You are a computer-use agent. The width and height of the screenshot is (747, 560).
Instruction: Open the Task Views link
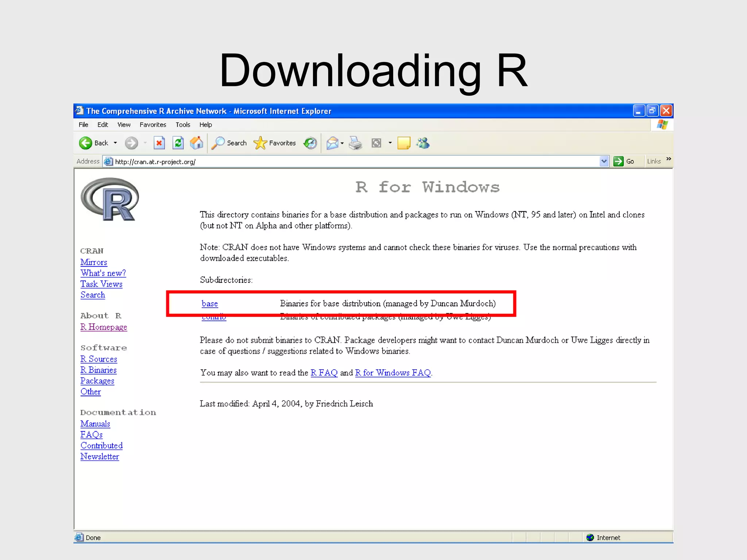(x=101, y=284)
